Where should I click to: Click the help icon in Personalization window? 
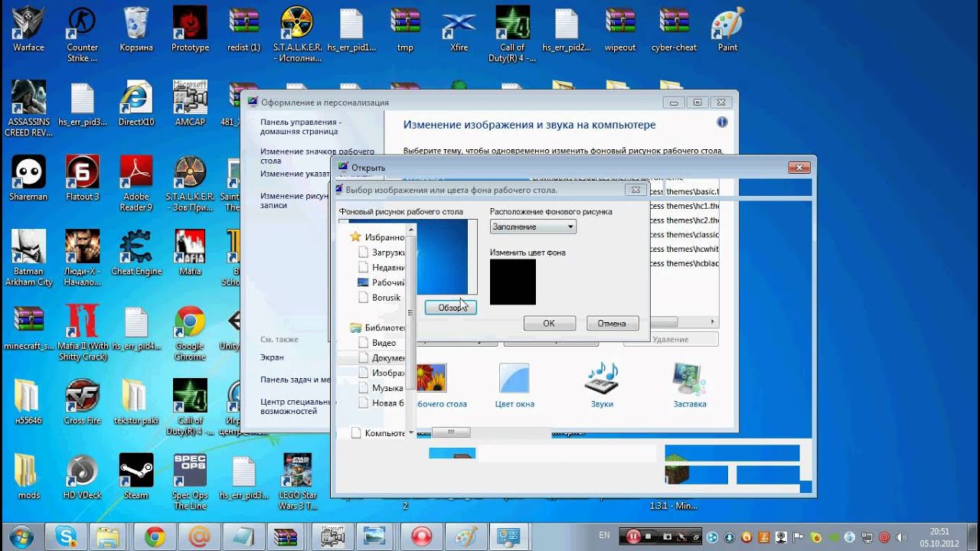[722, 122]
